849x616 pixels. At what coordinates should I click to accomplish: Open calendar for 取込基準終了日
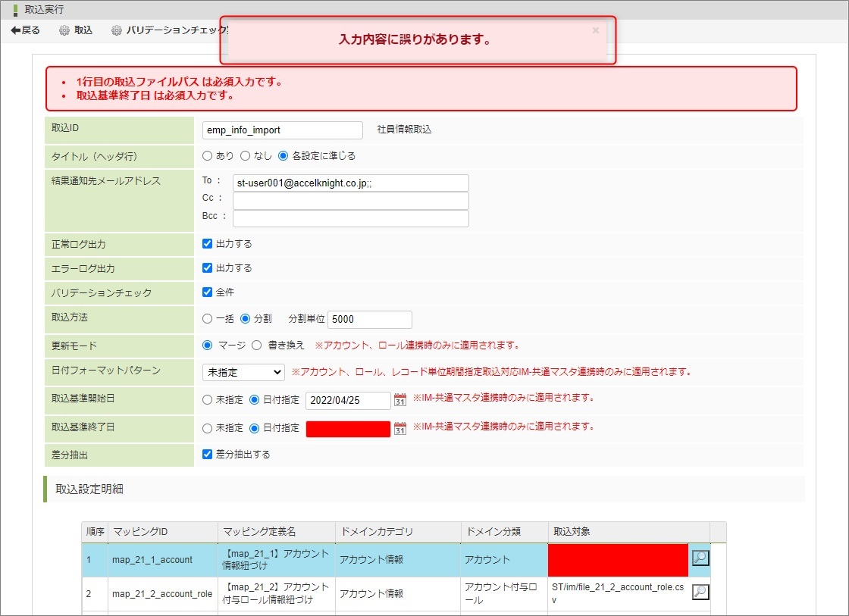[400, 428]
